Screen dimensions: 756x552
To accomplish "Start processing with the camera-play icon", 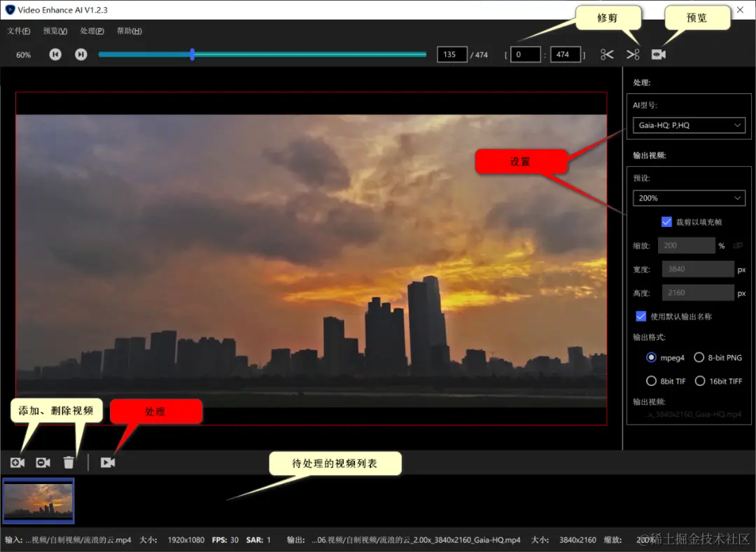I will point(108,463).
